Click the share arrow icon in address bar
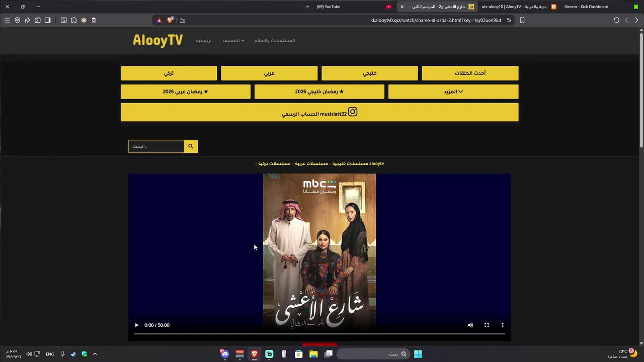 tap(183, 20)
